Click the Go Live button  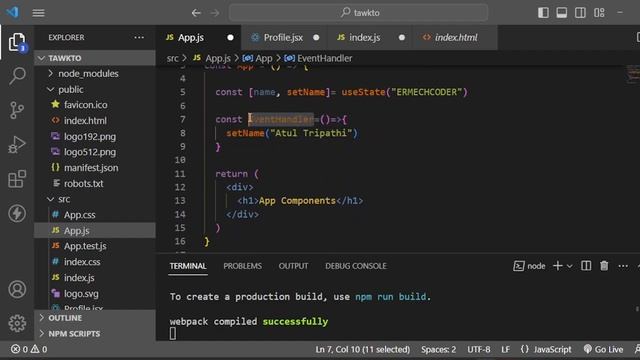click(603, 349)
